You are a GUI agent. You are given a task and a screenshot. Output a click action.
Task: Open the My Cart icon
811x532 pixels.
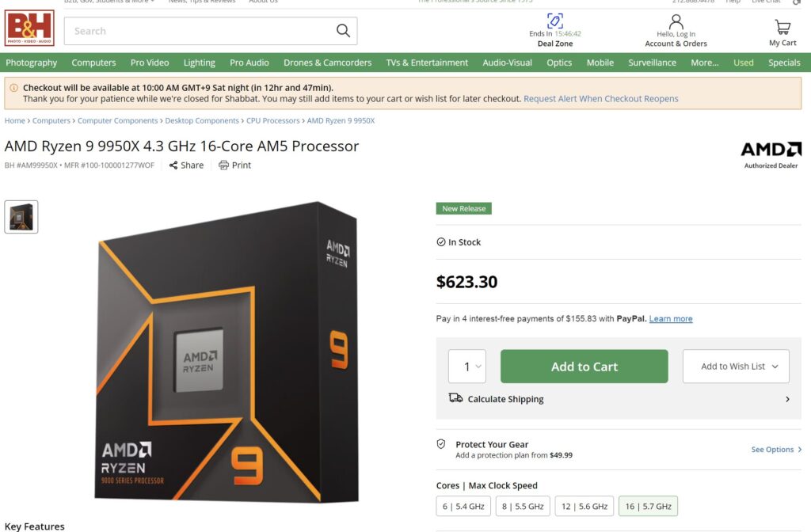tap(782, 27)
